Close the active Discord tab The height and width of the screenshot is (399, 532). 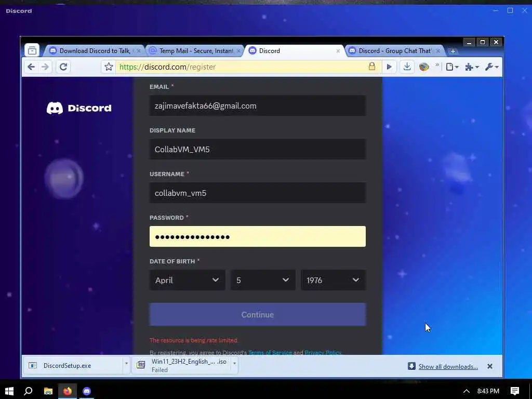pyautogui.click(x=338, y=51)
